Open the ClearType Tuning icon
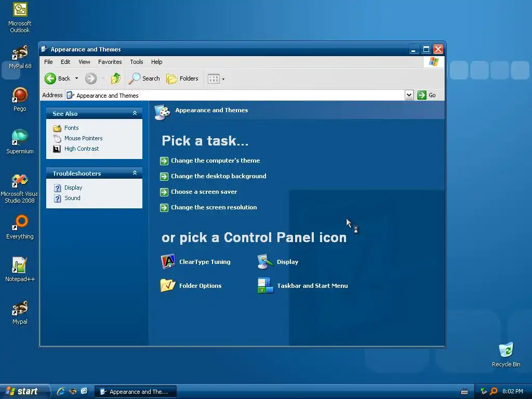The image size is (532, 399). click(x=168, y=262)
